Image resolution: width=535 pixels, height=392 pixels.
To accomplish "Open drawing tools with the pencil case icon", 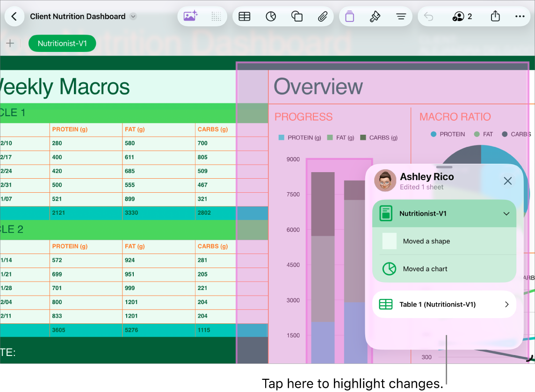I will [349, 16].
